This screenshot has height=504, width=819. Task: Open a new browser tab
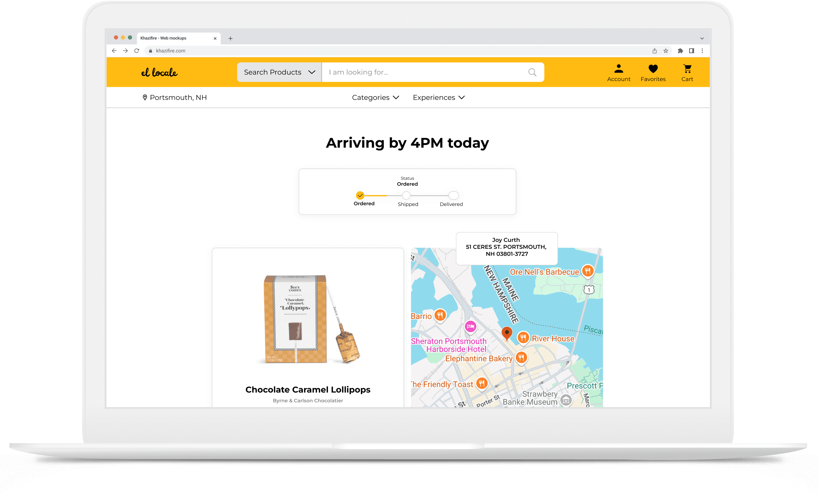230,39
